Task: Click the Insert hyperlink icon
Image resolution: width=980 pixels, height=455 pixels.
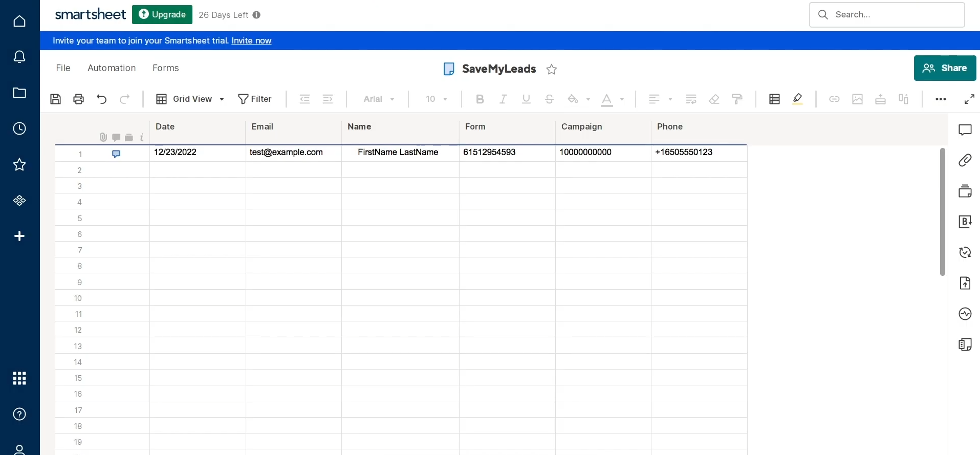Action: (834, 99)
